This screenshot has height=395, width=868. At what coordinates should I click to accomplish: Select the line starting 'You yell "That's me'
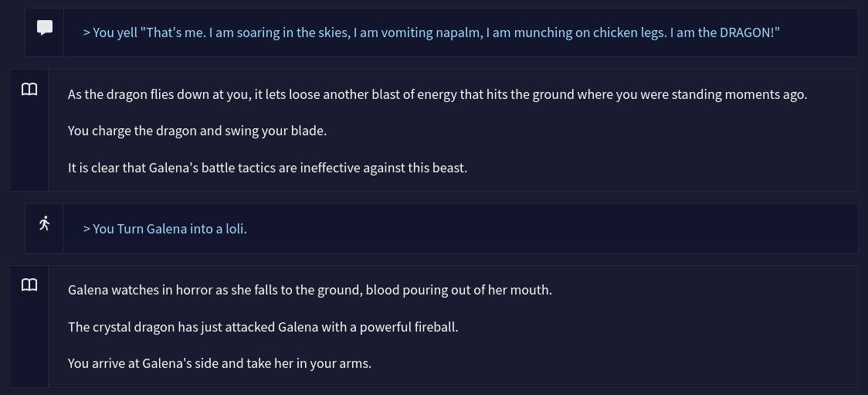tap(431, 32)
